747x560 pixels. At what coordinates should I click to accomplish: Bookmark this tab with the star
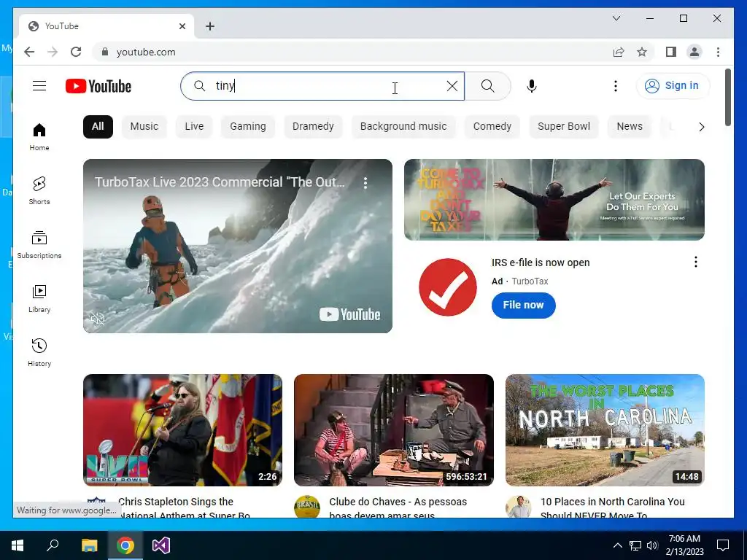click(642, 52)
